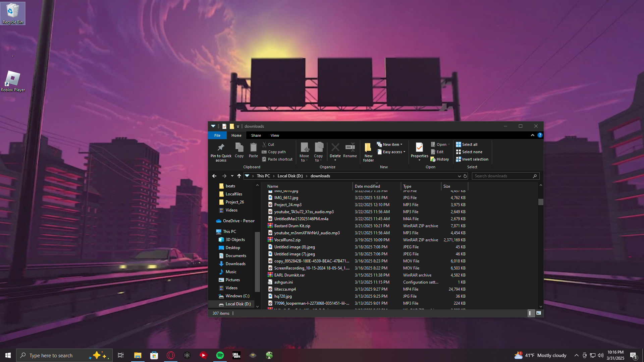Open Spotify from the taskbar

pyautogui.click(x=220, y=355)
